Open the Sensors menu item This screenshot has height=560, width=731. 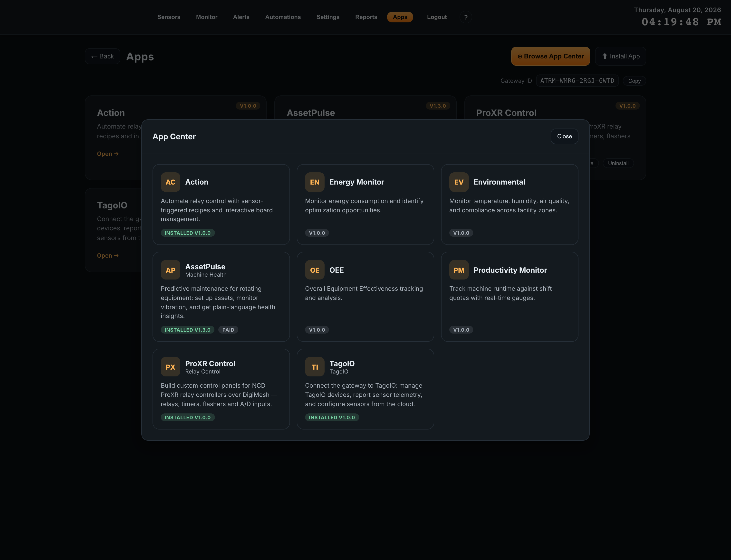169,17
